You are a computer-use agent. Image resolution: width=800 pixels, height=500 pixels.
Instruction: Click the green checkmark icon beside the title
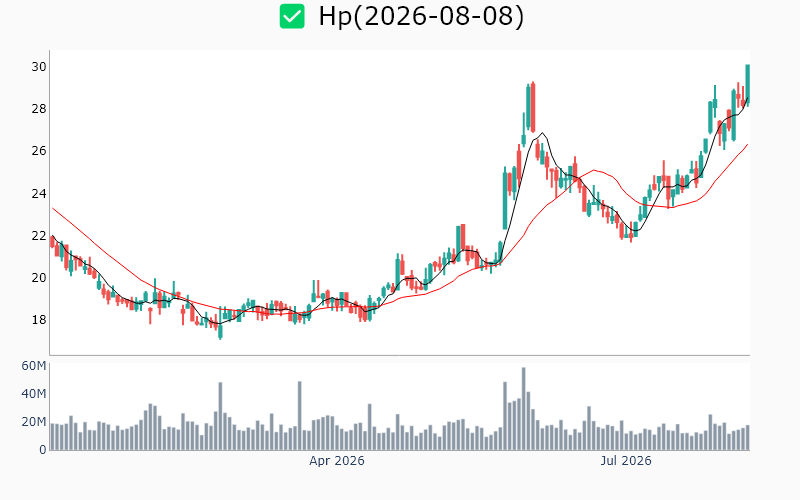(292, 16)
